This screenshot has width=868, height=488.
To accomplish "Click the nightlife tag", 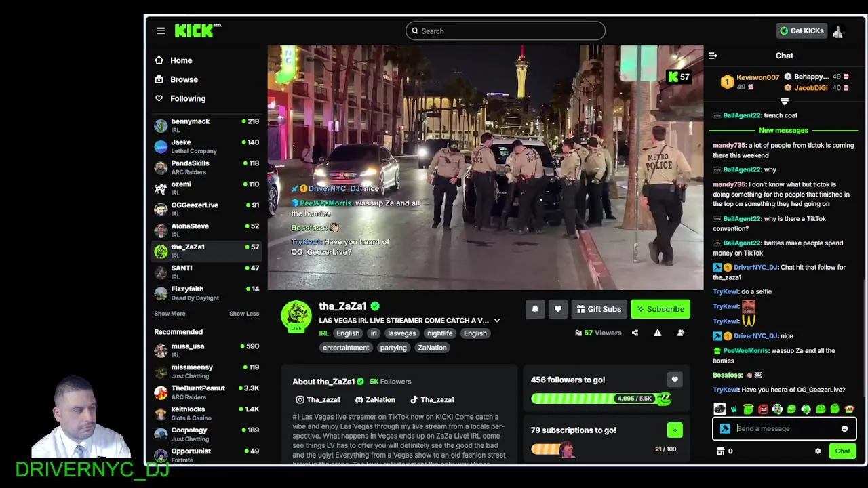I will 439,333.
